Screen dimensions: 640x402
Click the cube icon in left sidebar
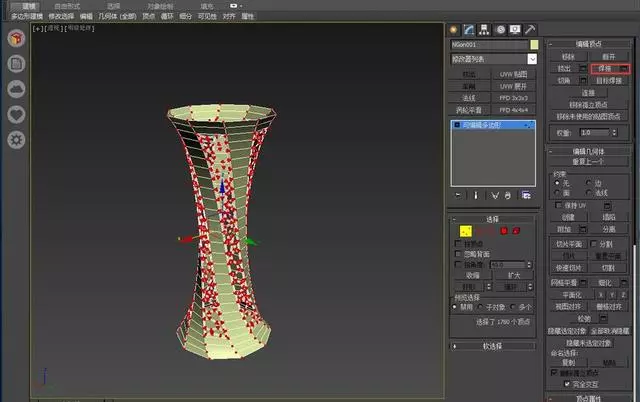(16, 39)
